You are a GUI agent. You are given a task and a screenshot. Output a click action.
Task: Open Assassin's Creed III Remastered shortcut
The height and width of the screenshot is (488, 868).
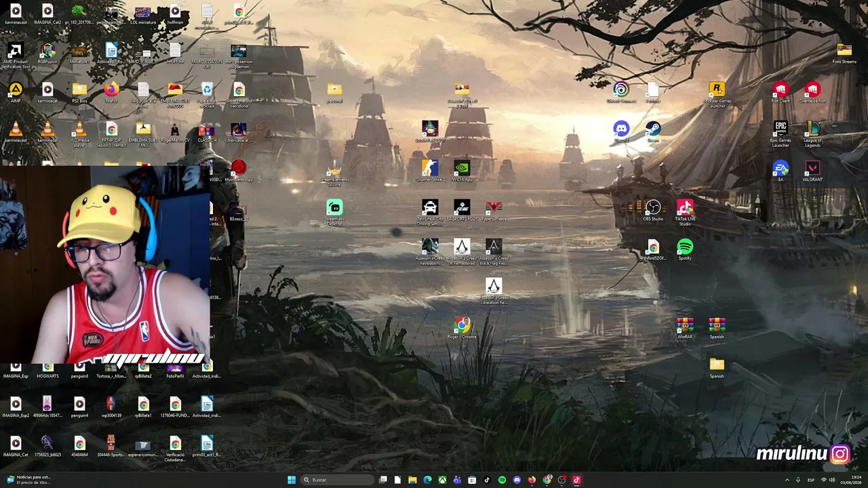(462, 251)
